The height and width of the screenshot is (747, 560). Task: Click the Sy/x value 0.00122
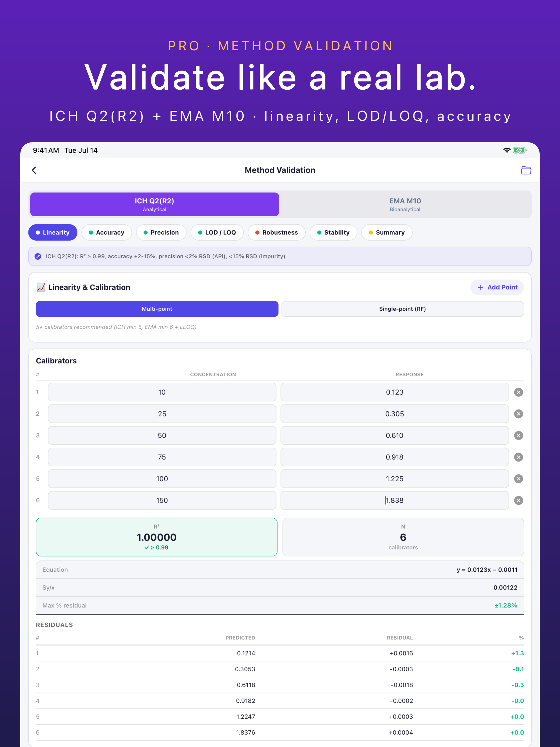click(x=505, y=588)
